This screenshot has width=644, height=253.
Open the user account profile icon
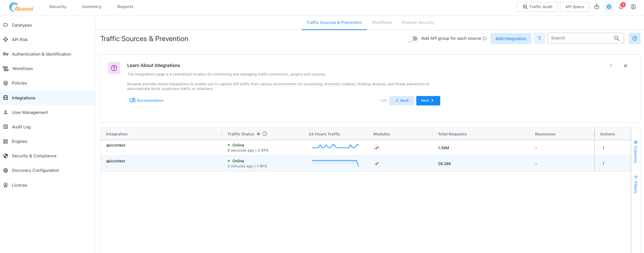point(633,7)
